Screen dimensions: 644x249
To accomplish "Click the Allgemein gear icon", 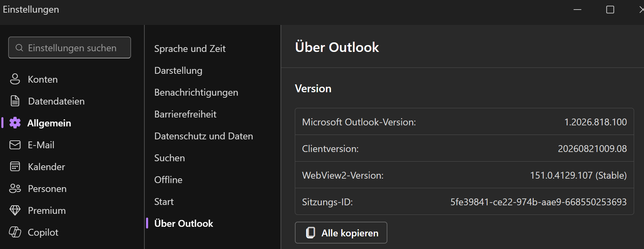I will click(x=15, y=123).
